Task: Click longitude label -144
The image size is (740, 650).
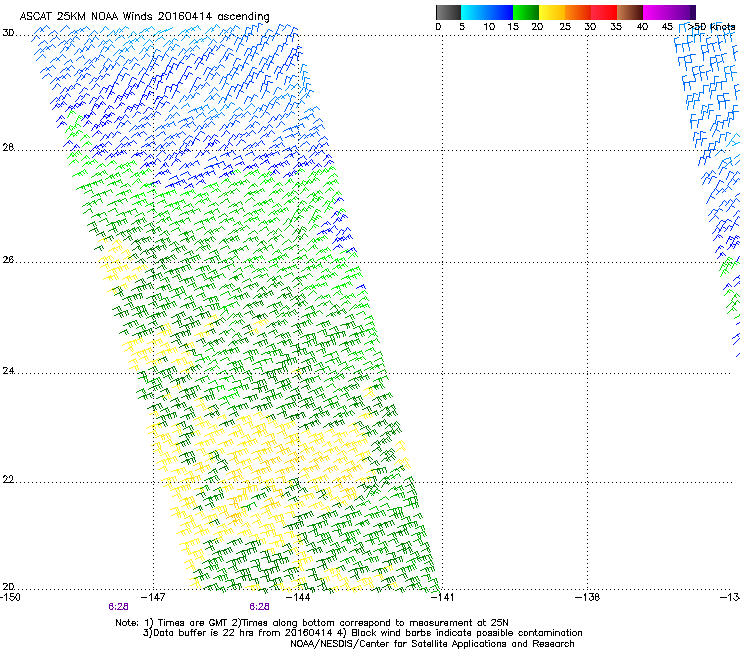Action: [x=299, y=597]
